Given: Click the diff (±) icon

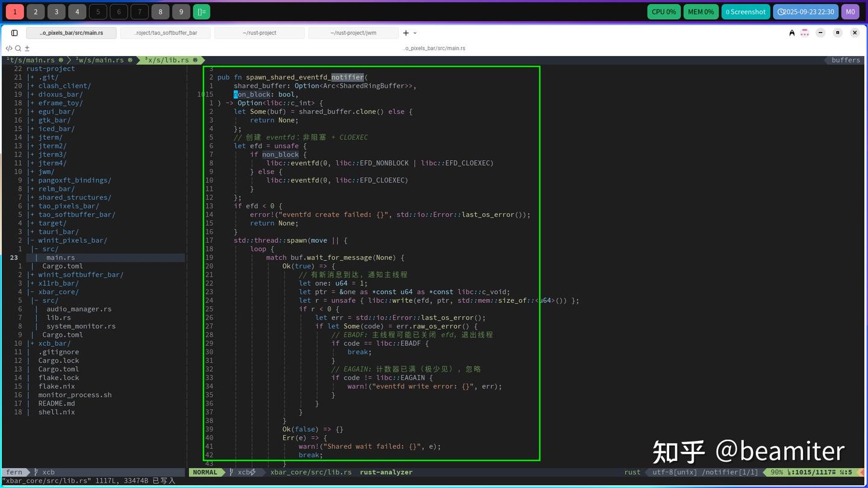Looking at the screenshot, I should (x=27, y=48).
